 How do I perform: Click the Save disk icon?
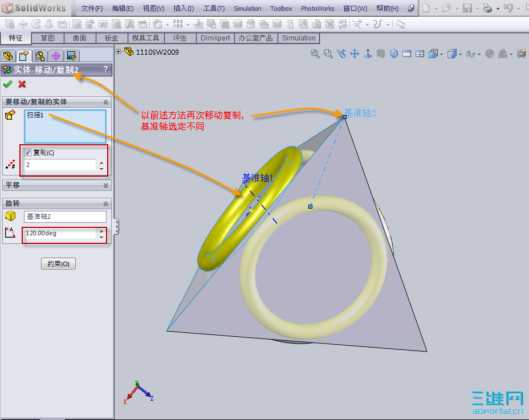click(x=467, y=8)
